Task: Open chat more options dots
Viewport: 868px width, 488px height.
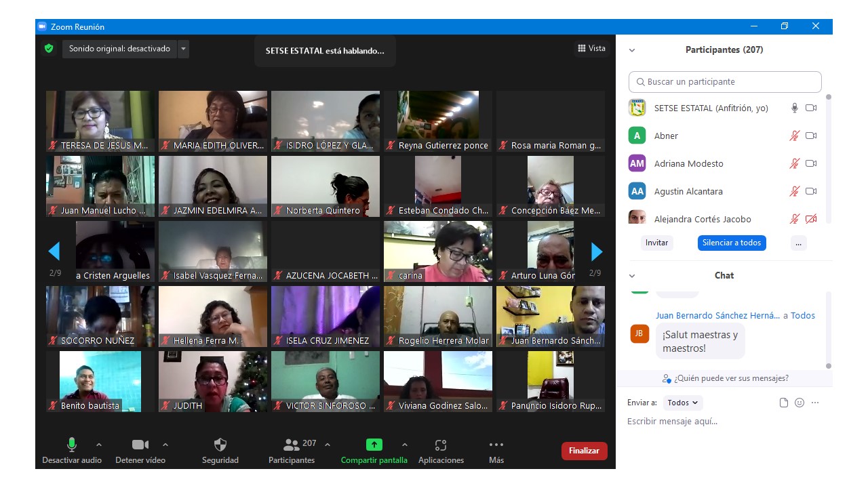Action: [x=815, y=403]
